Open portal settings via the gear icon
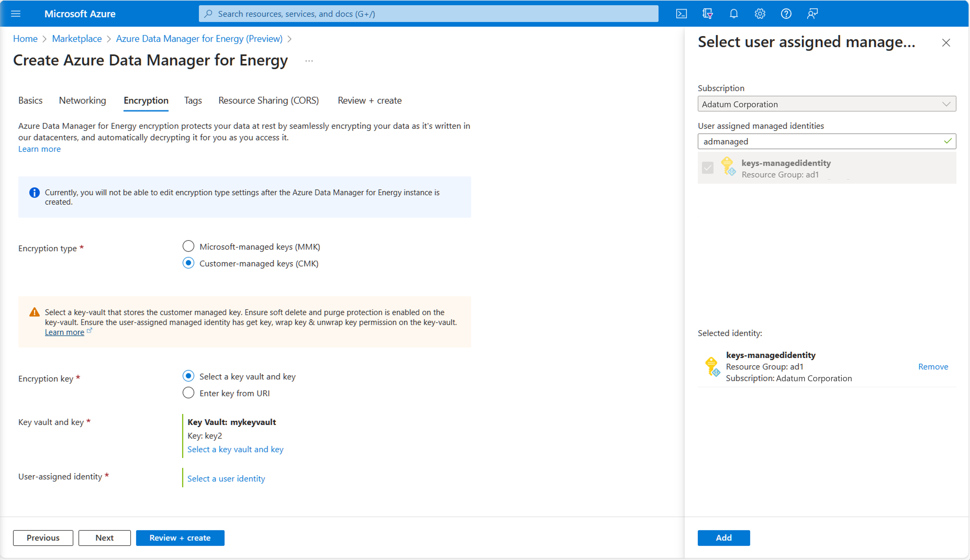 (x=759, y=13)
